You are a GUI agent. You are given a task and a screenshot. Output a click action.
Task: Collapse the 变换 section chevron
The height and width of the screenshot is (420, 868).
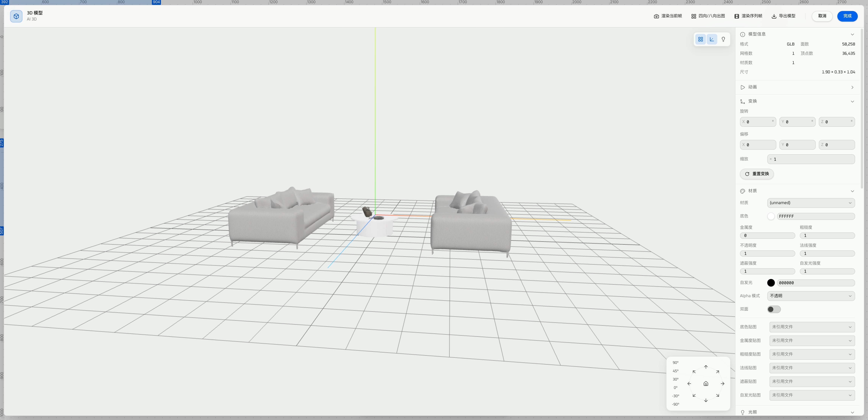852,102
